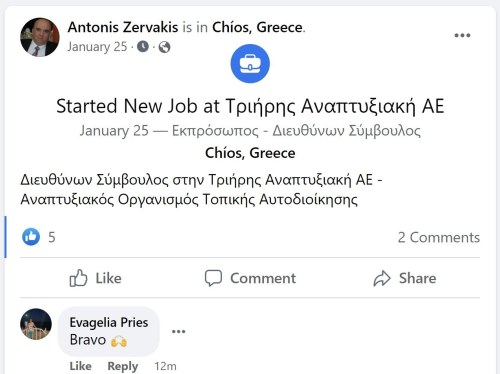
Task: Click the speech bubble Comment icon
Action: (x=213, y=278)
